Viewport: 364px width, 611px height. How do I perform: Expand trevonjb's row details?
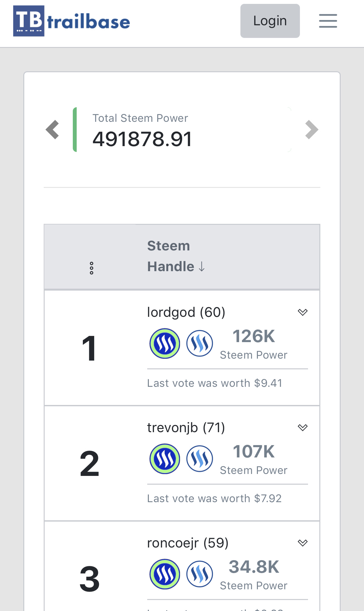(x=303, y=428)
